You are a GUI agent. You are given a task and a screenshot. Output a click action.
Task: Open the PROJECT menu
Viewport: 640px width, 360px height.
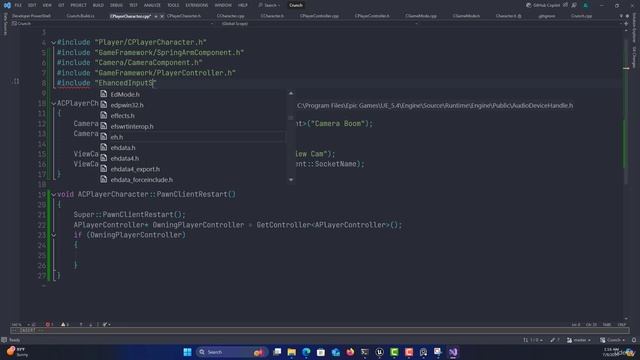[78, 5]
